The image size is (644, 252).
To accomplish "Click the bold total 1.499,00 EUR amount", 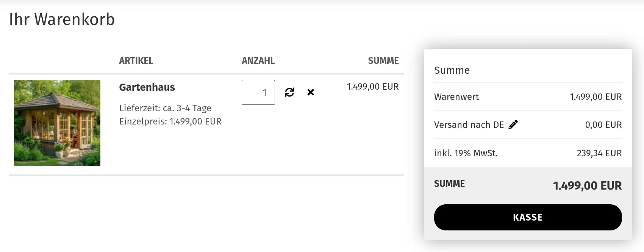I will pyautogui.click(x=588, y=186).
